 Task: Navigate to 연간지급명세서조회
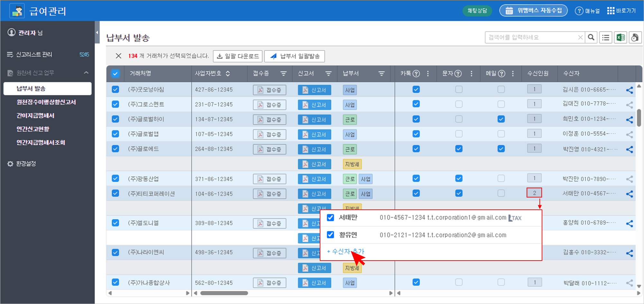pos(41,143)
